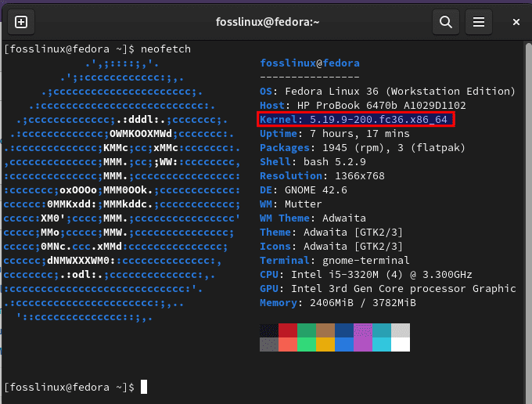Click the navy blue swatch in the top palette row

[x=344, y=330]
